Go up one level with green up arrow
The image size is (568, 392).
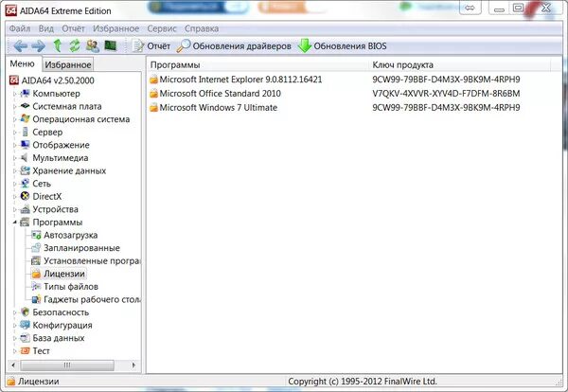pos(57,45)
